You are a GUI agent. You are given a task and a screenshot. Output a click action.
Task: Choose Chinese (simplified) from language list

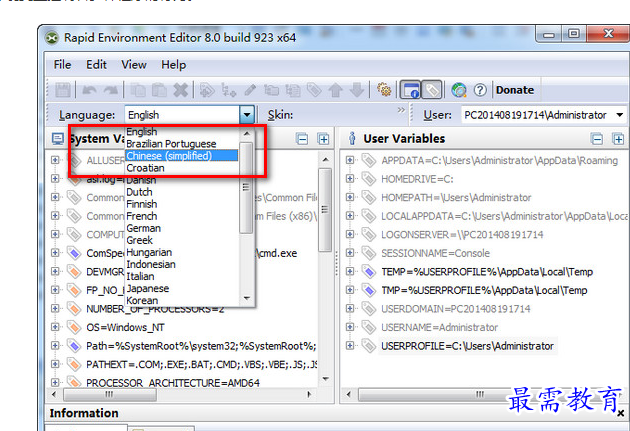[182, 156]
